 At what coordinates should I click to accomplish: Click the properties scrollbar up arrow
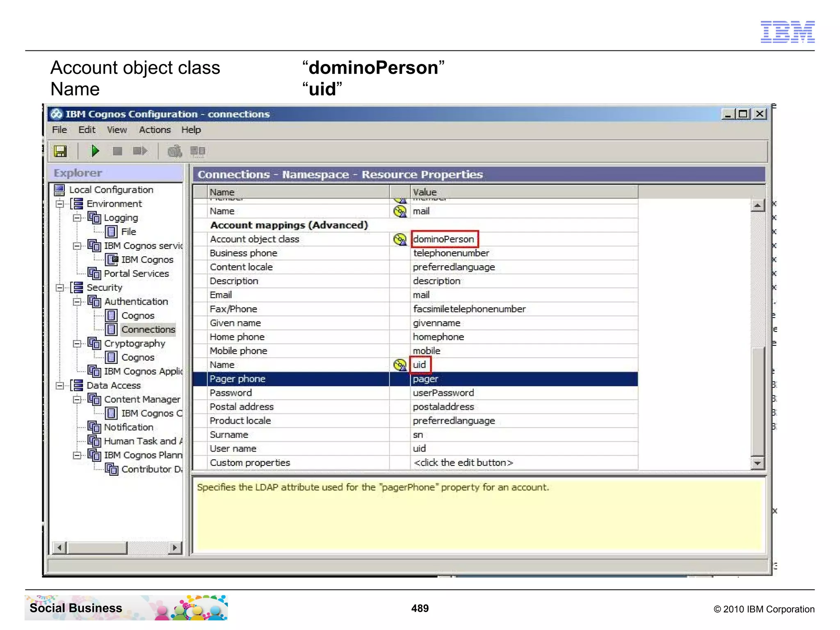[x=758, y=205]
